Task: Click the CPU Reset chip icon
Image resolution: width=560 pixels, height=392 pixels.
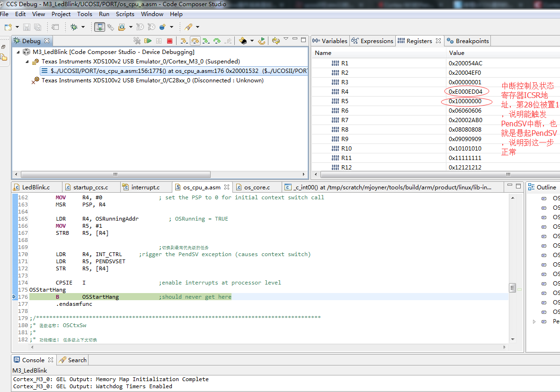Action: [243, 41]
